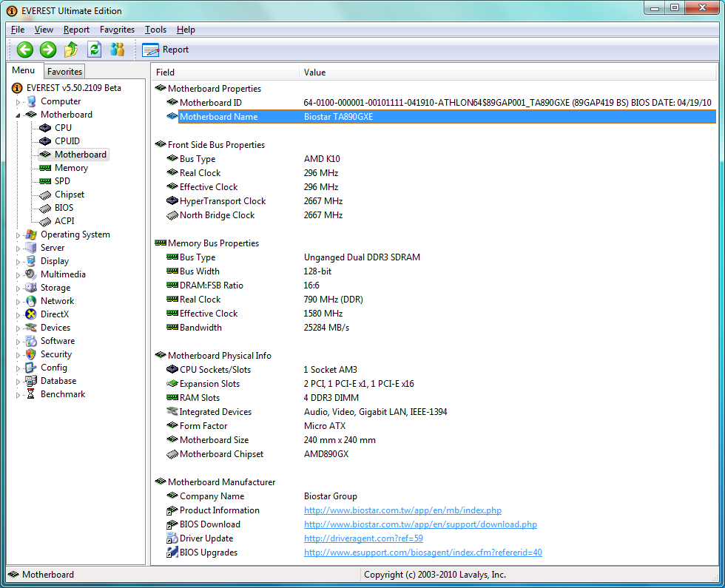Screen dimensions: 725x588
Task: Open the Favorites menu
Action: click(x=117, y=30)
